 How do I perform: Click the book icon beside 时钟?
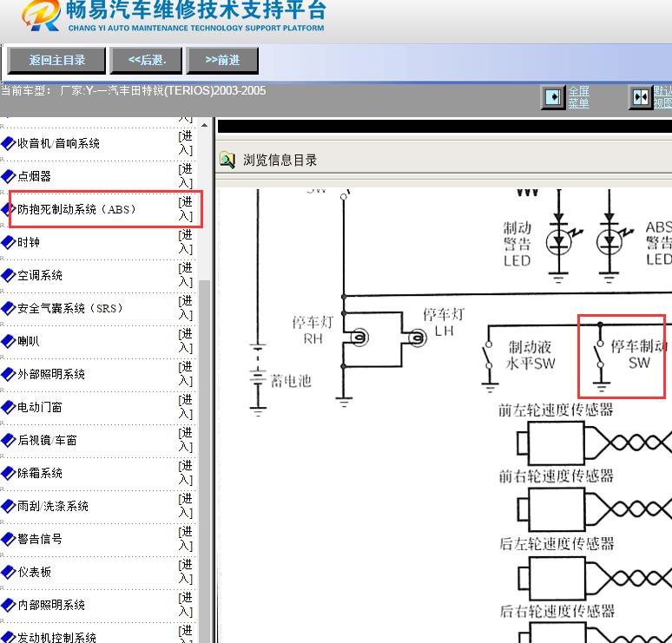(8, 242)
